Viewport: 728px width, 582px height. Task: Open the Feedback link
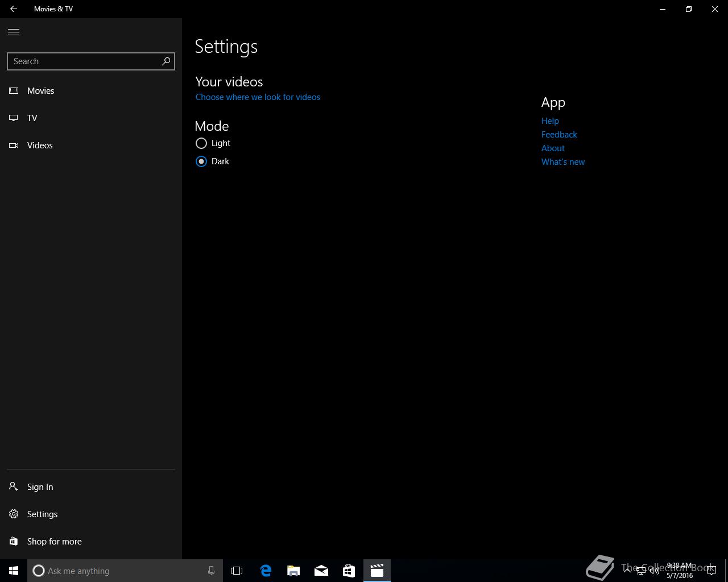click(559, 135)
